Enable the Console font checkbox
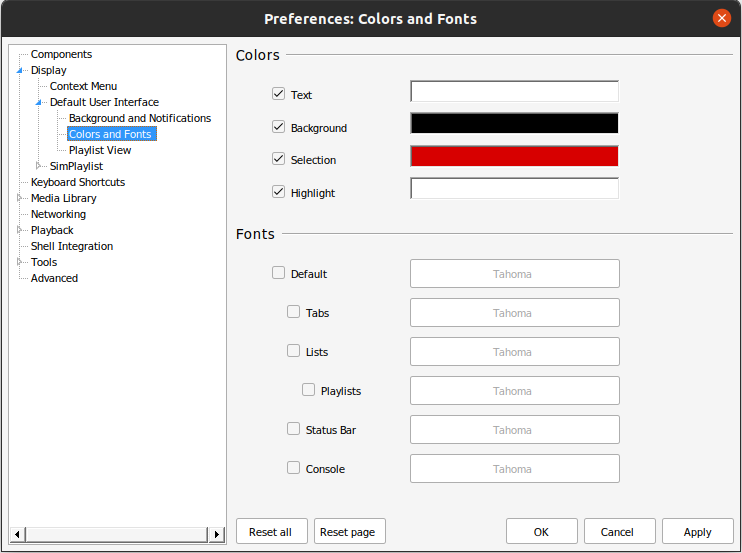This screenshot has height=553, width=742. [293, 468]
